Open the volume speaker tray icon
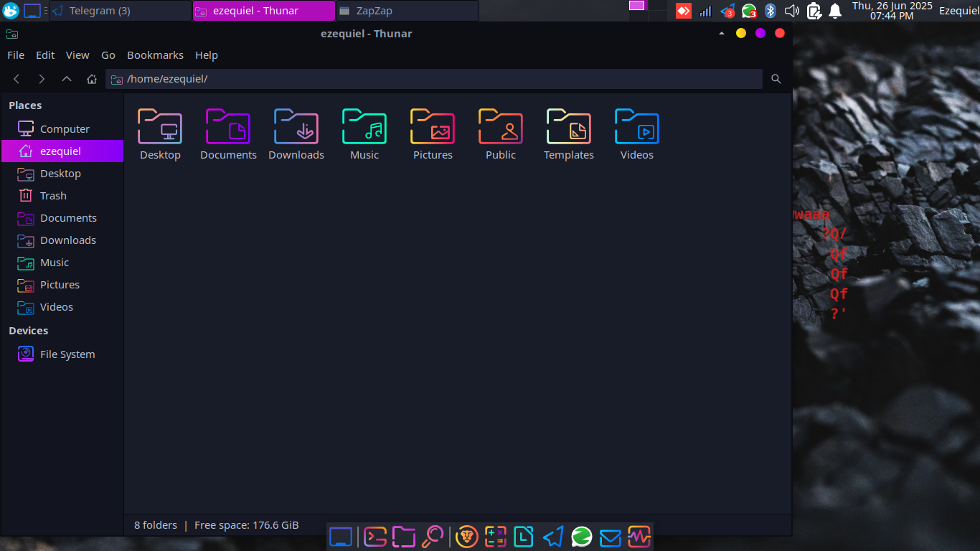 792,11
